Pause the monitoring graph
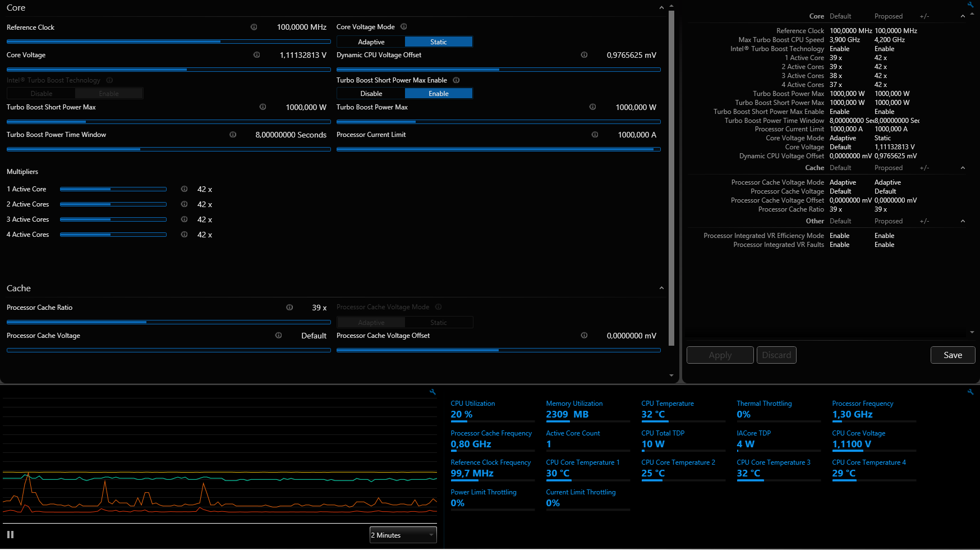Viewport: 980px width, 550px height. 10,535
